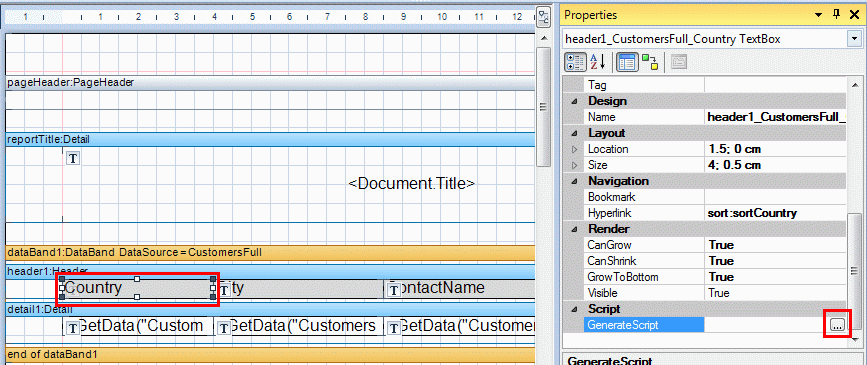Click the Properties grid scroll down arrow
Screen dimensions: 867x365
854,339
